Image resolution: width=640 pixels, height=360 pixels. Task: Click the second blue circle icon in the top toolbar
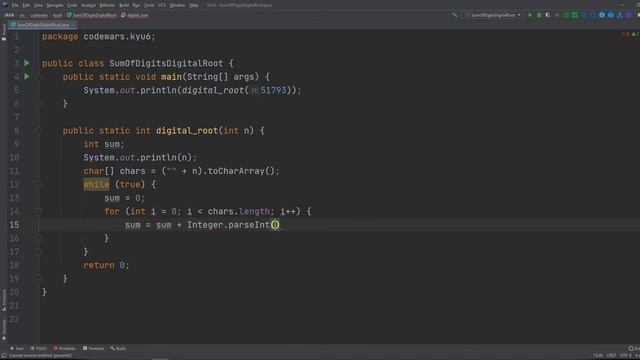coord(611,15)
